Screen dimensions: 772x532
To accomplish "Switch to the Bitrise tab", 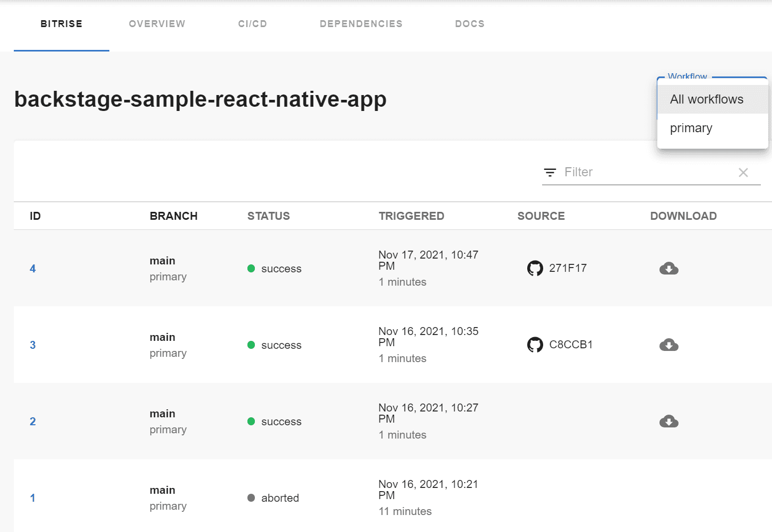I will (62, 24).
